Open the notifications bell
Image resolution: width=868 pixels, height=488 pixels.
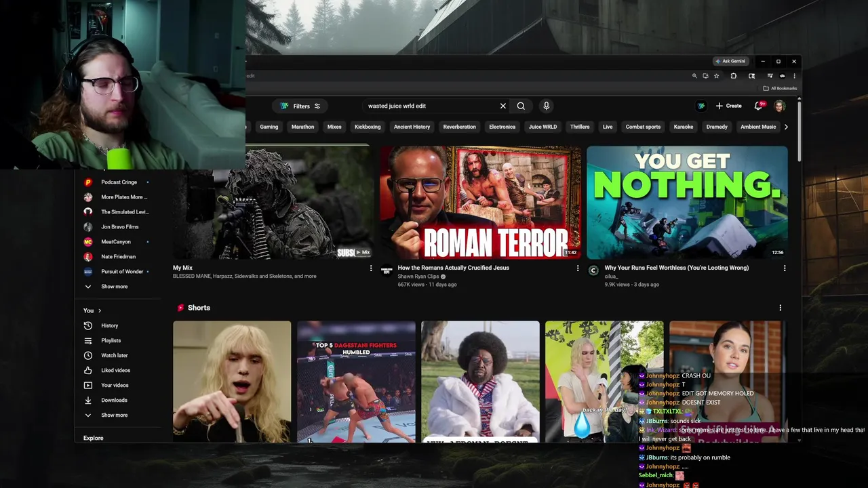tap(759, 106)
